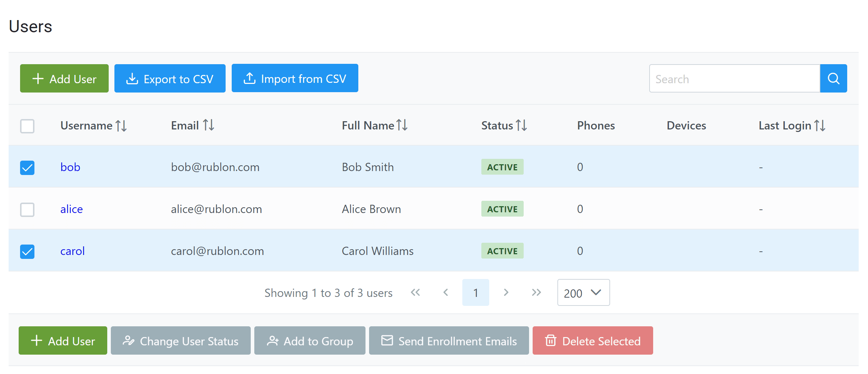Sort by Full Name sort arrows
The height and width of the screenshot is (374, 868).
(x=402, y=125)
